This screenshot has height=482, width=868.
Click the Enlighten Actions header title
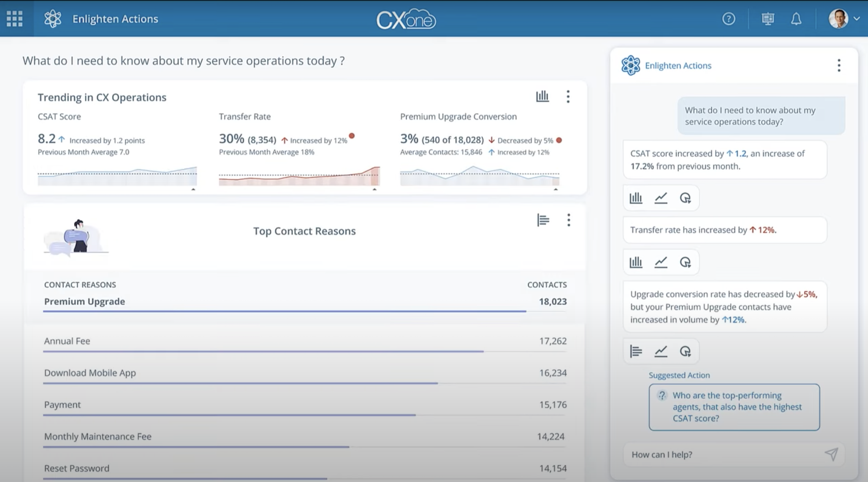(115, 19)
